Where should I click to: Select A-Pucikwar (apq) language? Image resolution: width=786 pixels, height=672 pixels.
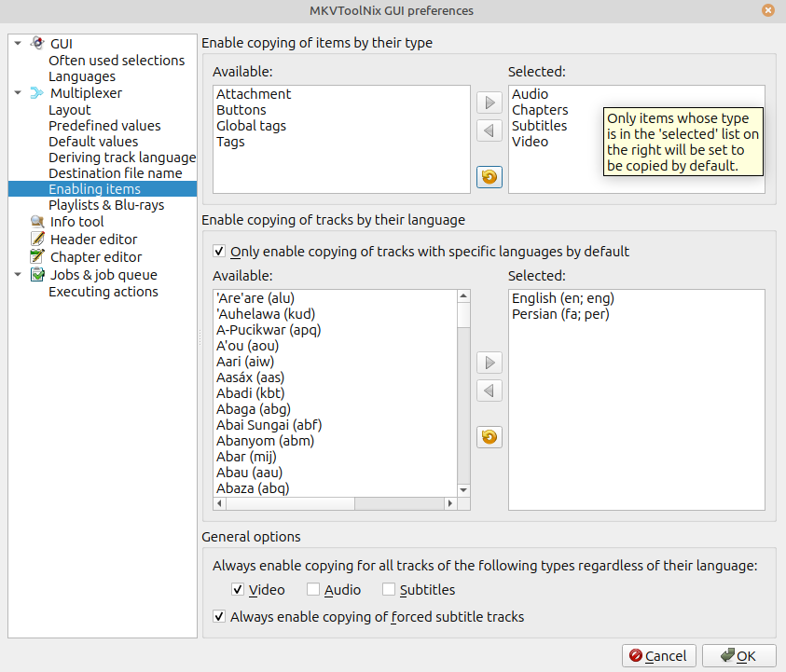[x=269, y=330]
